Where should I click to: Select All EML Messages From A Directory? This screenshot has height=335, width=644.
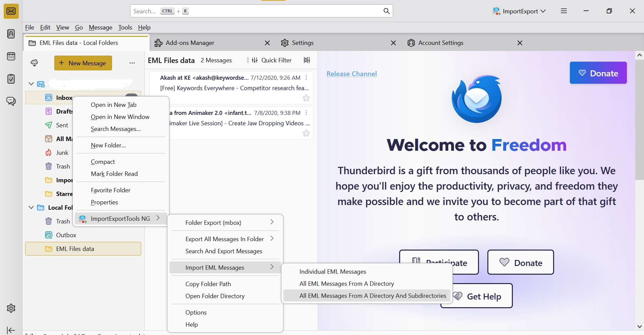click(346, 284)
